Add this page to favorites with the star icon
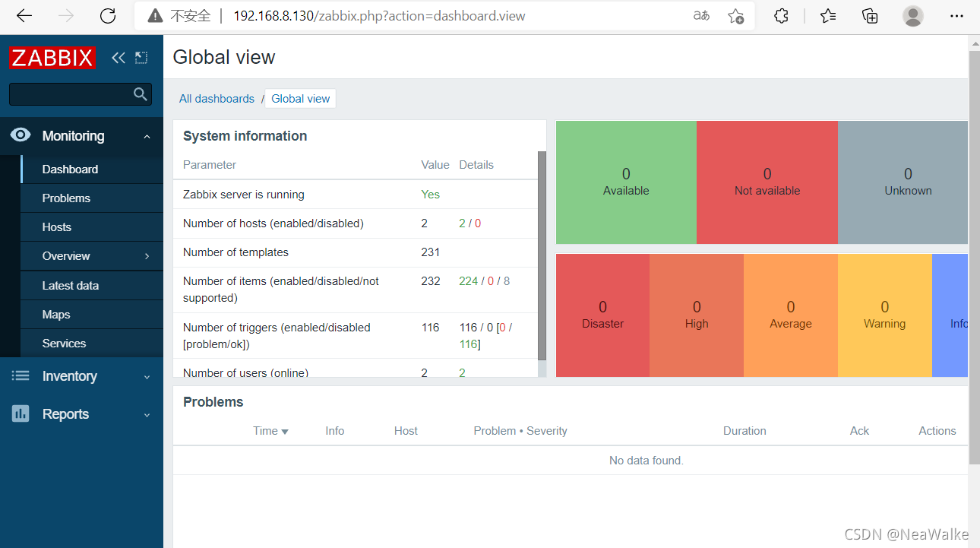Image resolution: width=980 pixels, height=548 pixels. (735, 16)
